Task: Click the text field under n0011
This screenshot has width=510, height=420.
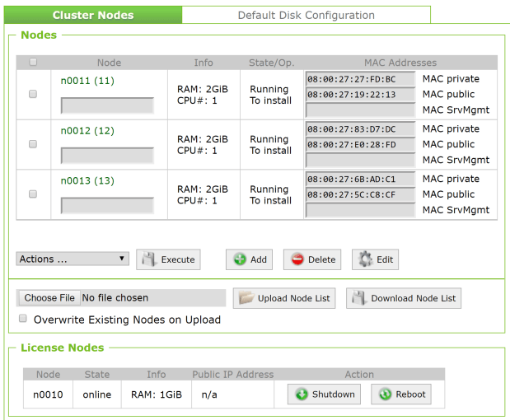Action: (x=107, y=105)
